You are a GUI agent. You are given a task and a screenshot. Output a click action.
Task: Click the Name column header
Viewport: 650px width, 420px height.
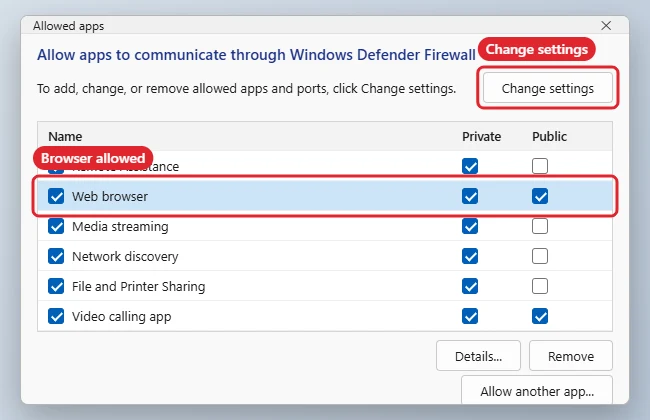(65, 136)
